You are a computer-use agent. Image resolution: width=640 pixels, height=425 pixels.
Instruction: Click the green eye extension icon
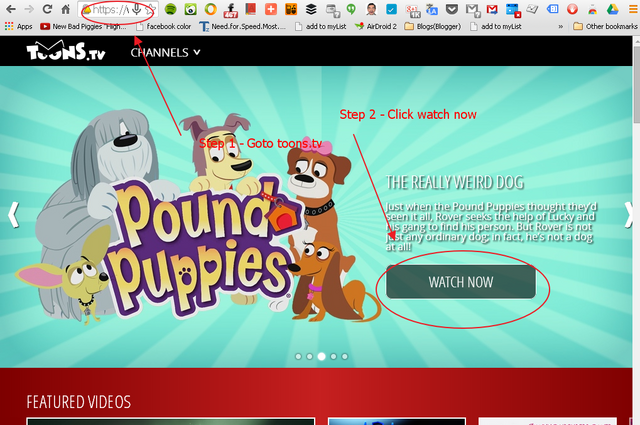(x=191, y=9)
